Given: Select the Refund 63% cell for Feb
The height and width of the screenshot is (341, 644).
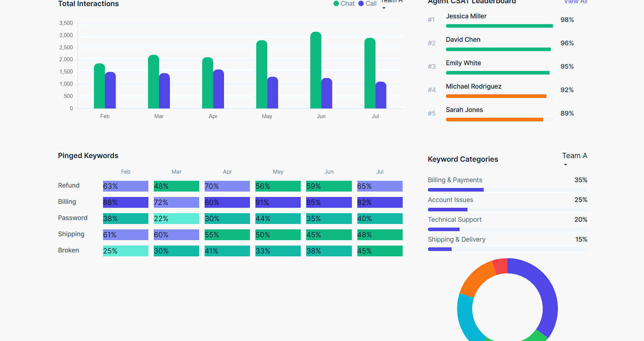Looking at the screenshot, I should click(x=125, y=186).
